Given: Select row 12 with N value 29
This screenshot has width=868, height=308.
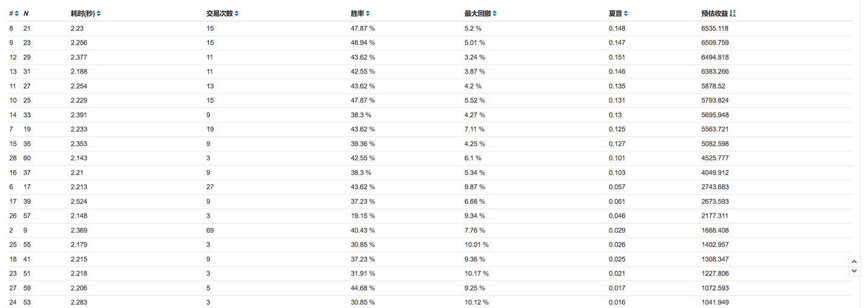Looking at the screenshot, I should click(430, 57).
